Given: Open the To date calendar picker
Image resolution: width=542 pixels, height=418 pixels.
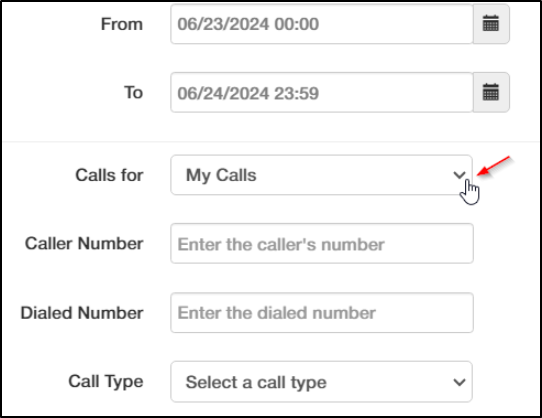Looking at the screenshot, I should tap(491, 92).
